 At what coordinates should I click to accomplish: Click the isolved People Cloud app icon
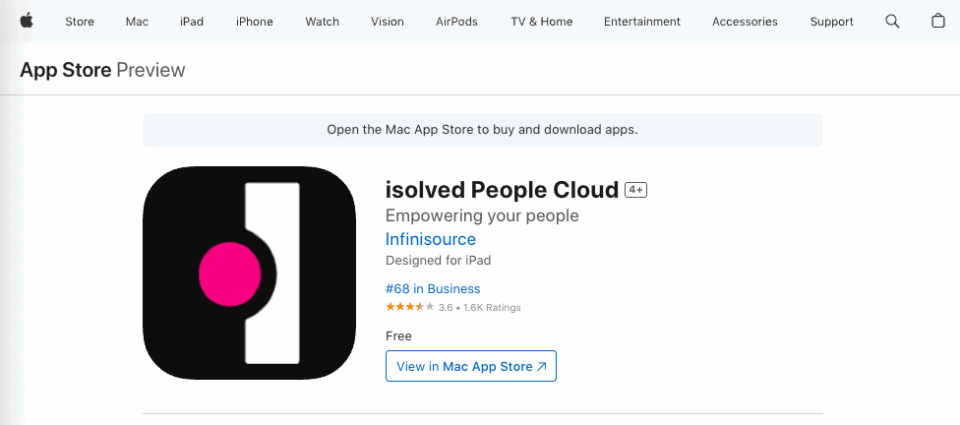coord(249,273)
